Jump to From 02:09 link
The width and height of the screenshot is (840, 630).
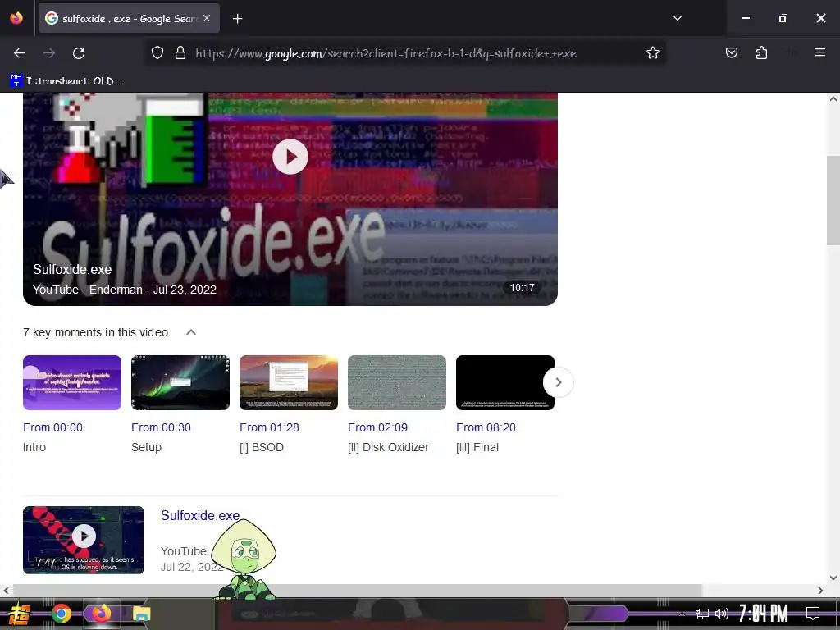377,427
